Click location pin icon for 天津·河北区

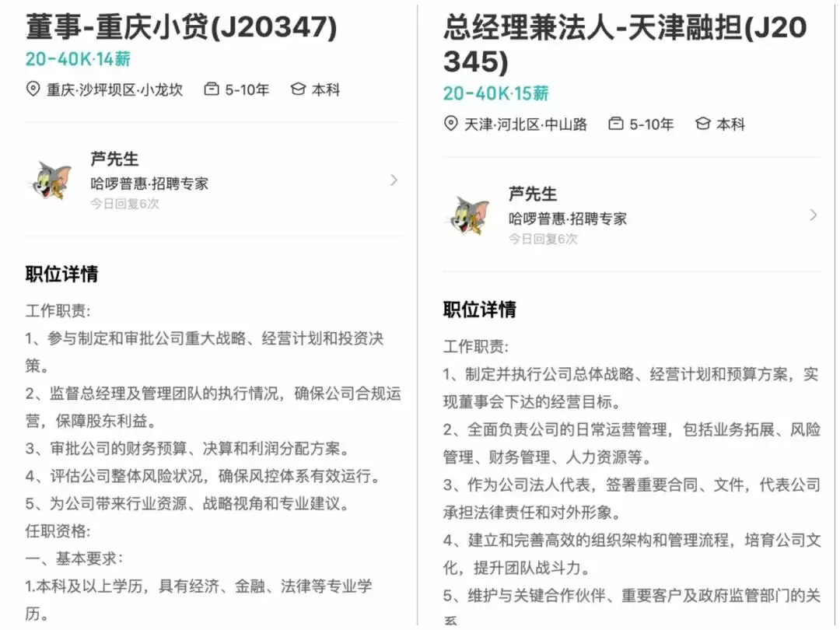tap(451, 124)
